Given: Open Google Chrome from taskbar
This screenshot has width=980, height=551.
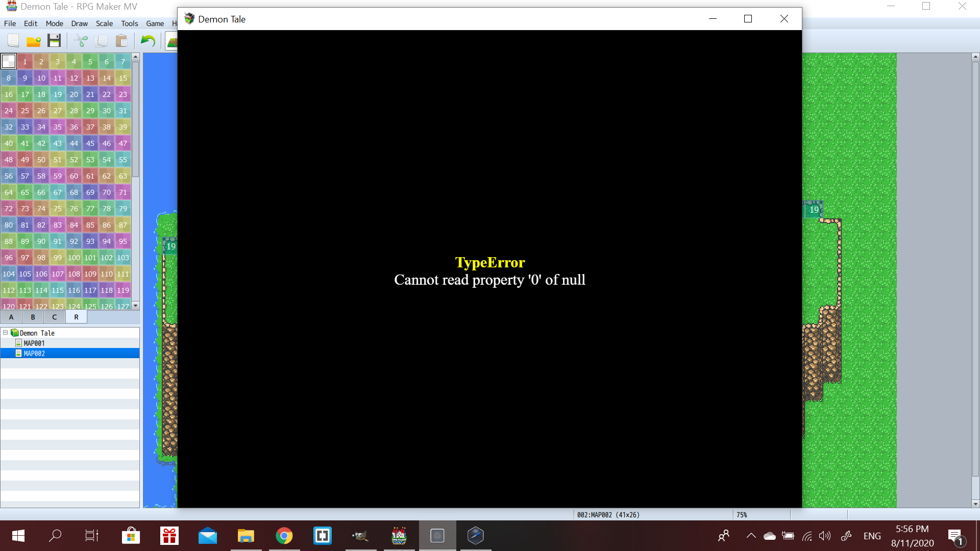Looking at the screenshot, I should coord(284,536).
